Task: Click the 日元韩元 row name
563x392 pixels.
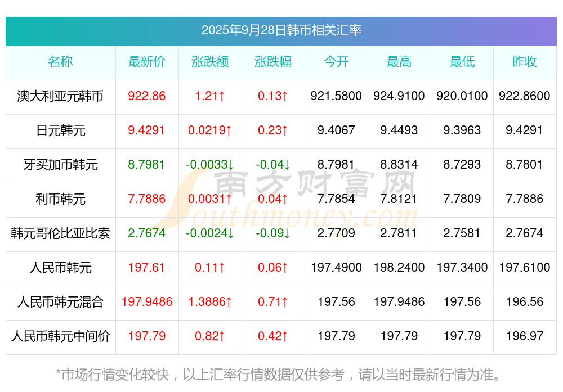Action: (x=60, y=130)
